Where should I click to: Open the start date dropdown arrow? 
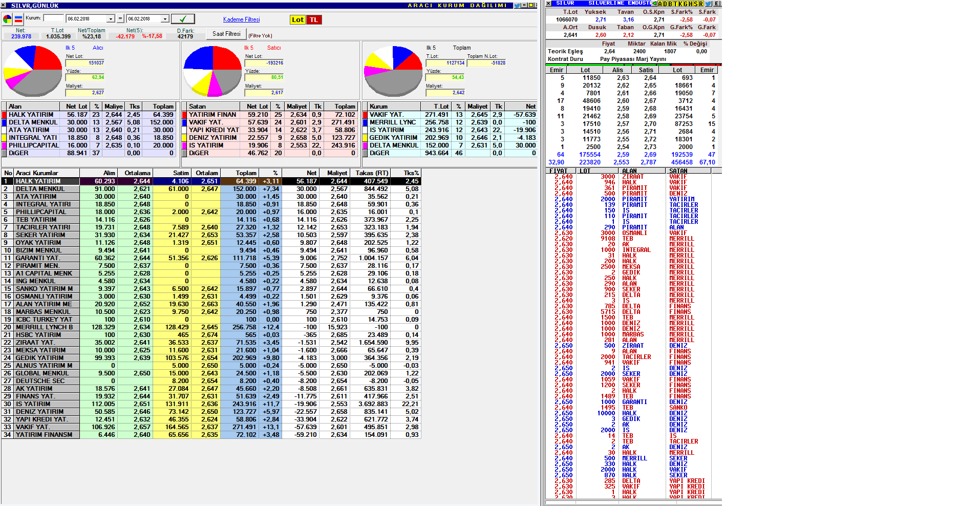click(111, 19)
